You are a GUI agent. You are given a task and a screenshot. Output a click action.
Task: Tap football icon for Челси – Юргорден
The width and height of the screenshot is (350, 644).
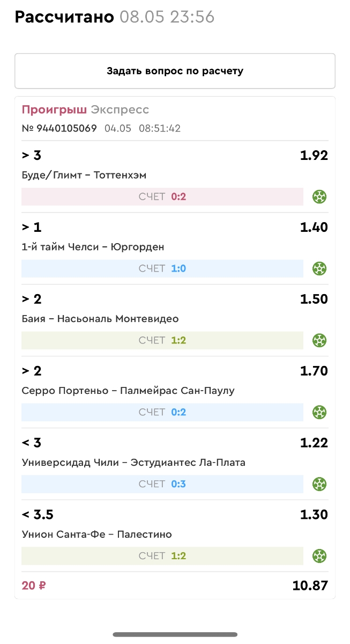(320, 268)
